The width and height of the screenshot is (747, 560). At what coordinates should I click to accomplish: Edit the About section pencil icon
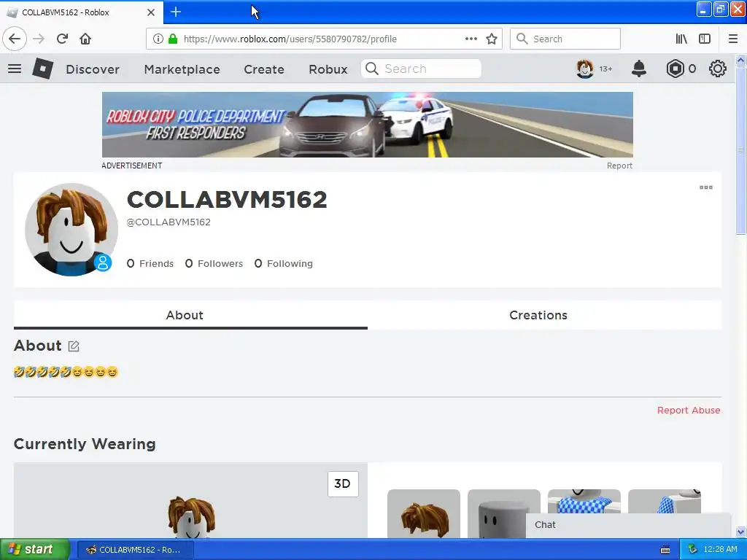[74, 346]
